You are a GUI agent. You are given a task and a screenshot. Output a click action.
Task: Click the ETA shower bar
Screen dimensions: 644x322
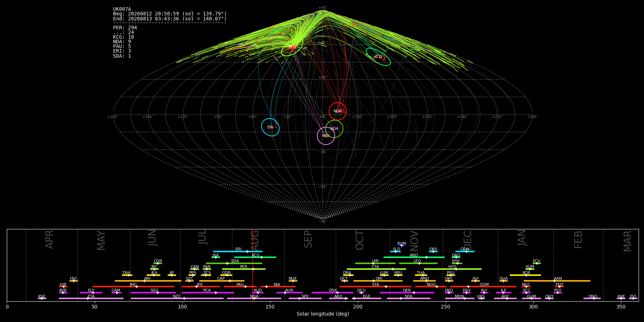pos(91,298)
